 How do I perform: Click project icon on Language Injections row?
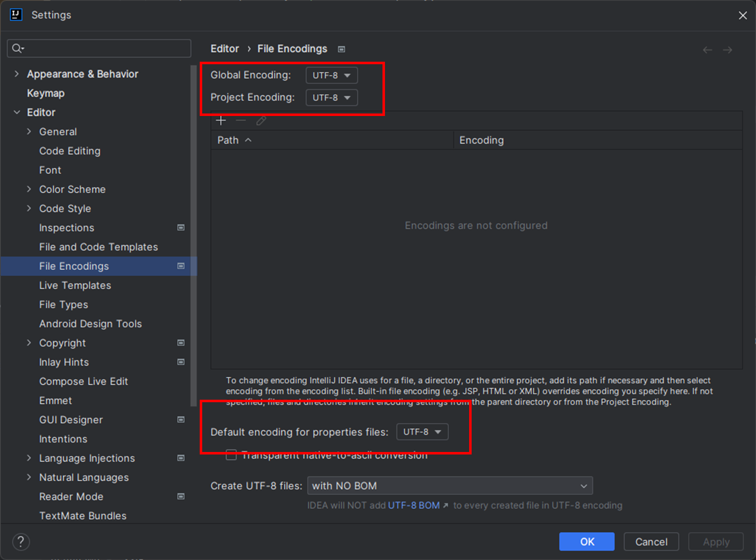point(181,458)
